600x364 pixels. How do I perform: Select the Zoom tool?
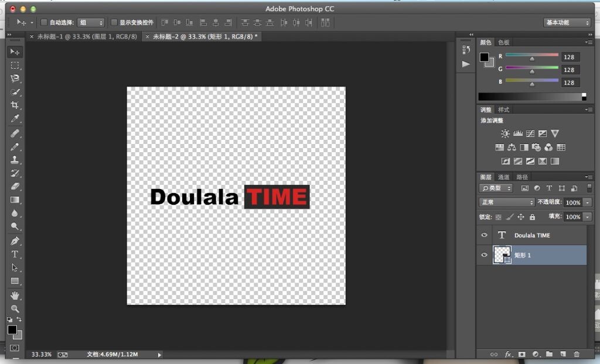tap(15, 308)
